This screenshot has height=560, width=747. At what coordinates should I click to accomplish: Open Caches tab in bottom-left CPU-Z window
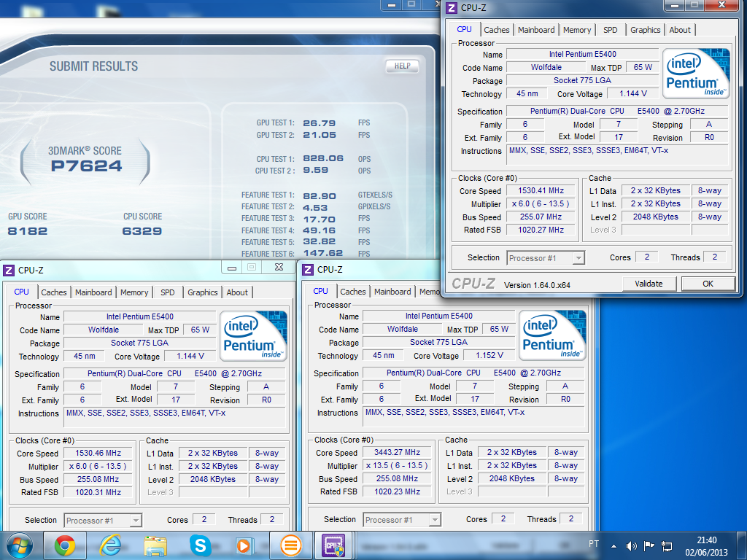point(54,292)
